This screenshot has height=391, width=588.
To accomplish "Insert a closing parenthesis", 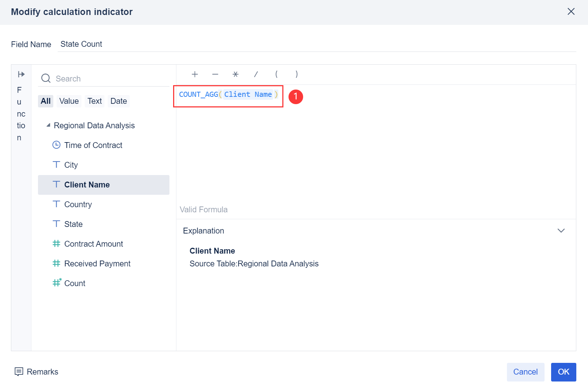I will (297, 75).
